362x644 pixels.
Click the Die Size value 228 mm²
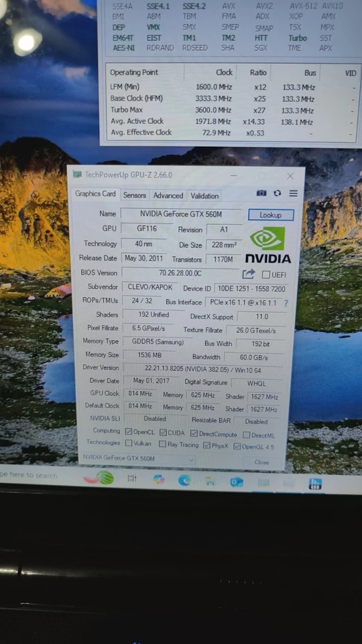click(224, 245)
